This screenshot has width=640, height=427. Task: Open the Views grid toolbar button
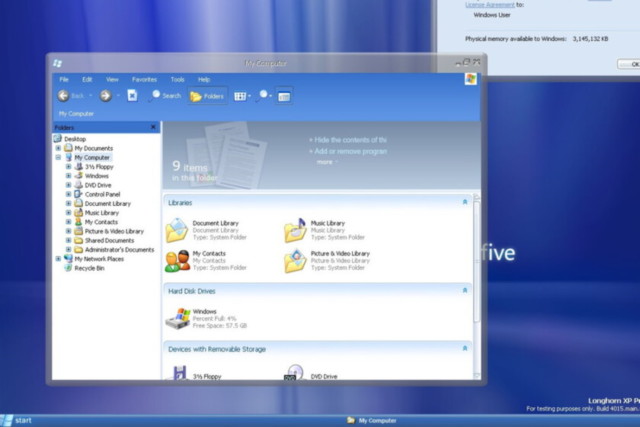point(240,96)
